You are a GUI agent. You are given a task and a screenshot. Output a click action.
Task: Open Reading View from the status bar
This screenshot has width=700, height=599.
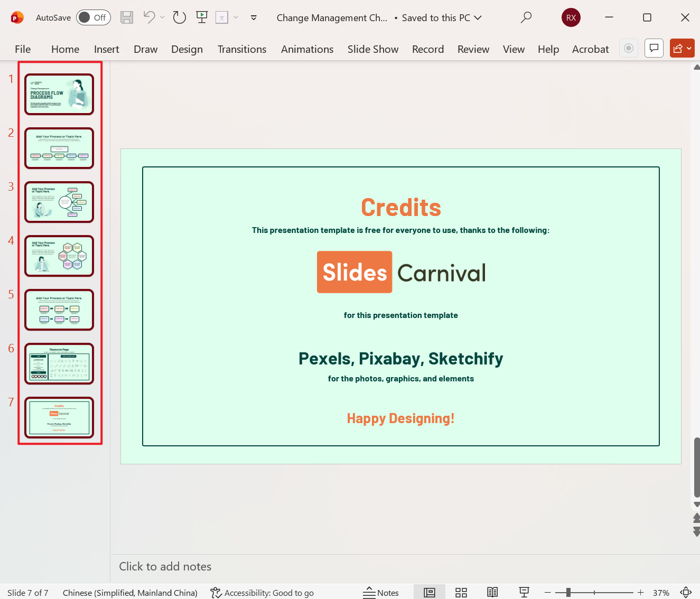coord(492,592)
